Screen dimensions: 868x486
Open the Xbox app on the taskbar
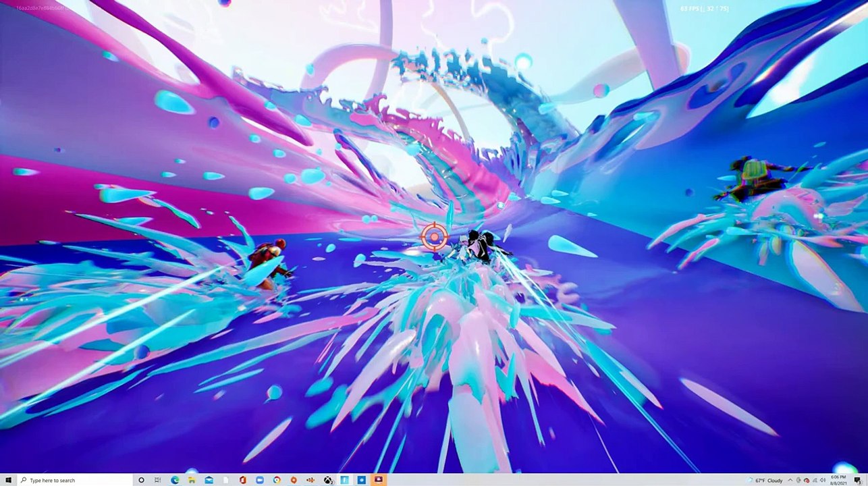(327, 480)
